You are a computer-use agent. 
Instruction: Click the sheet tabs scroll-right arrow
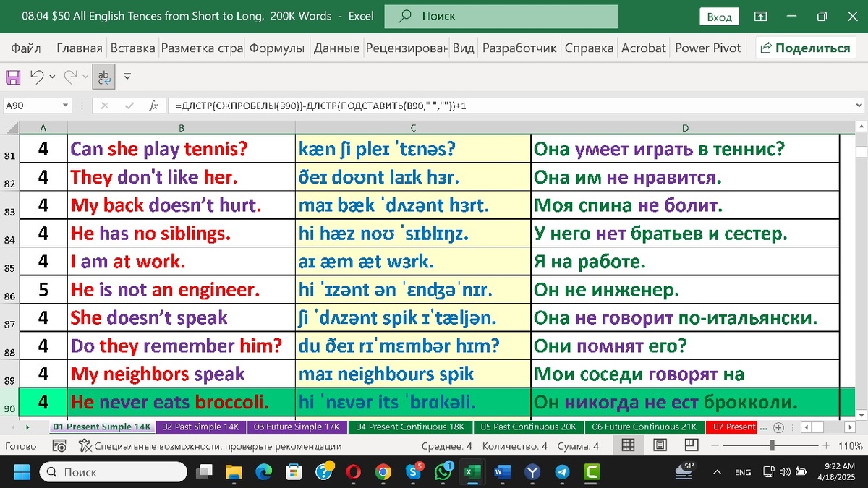(x=27, y=427)
